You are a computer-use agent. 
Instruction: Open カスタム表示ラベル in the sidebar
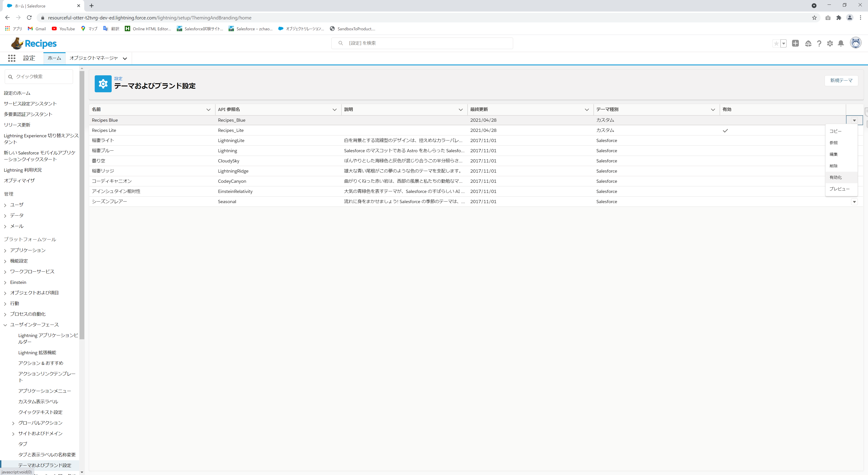coord(38,401)
